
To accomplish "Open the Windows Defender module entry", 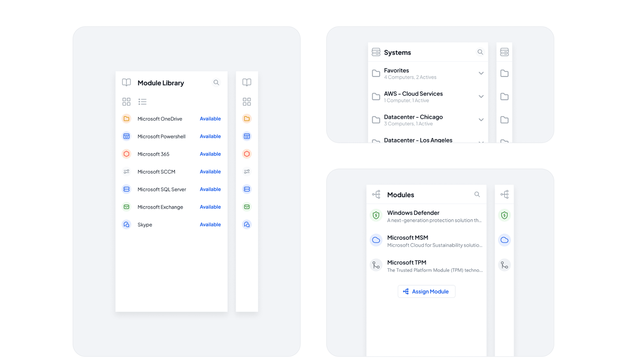I will coord(426,216).
